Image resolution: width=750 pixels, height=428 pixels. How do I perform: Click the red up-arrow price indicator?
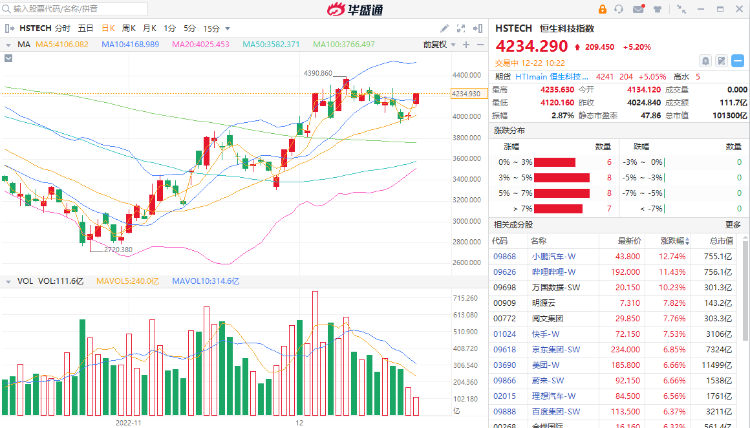[x=577, y=47]
